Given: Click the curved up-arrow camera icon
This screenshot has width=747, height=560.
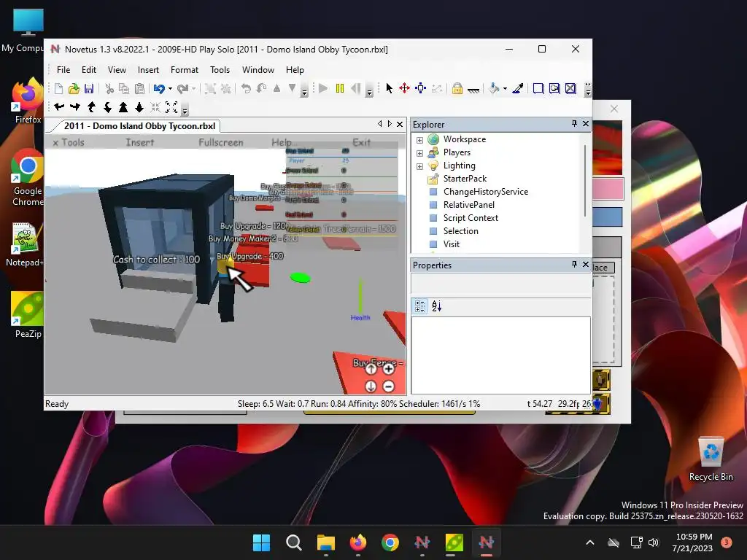Looking at the screenshot, I should click(x=91, y=107).
